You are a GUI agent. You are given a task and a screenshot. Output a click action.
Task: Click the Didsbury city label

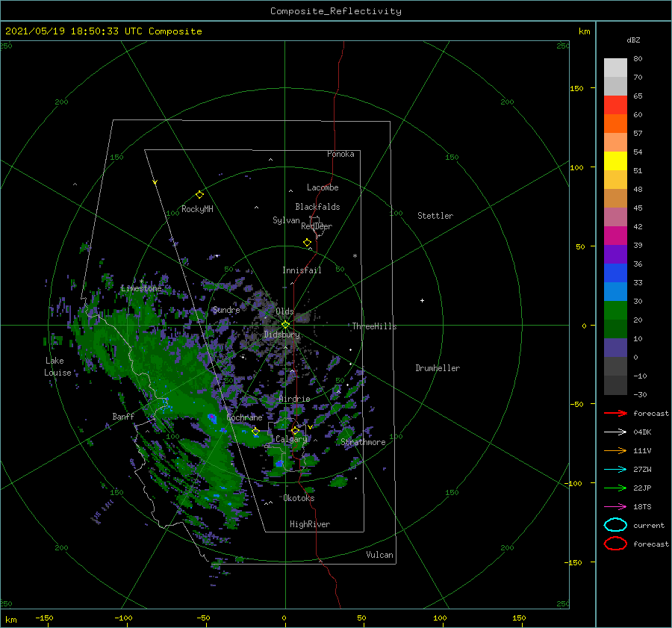click(x=282, y=335)
